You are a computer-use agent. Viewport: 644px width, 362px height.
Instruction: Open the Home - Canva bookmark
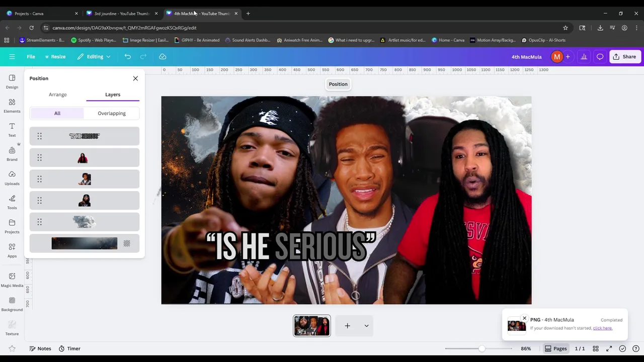(x=448, y=40)
